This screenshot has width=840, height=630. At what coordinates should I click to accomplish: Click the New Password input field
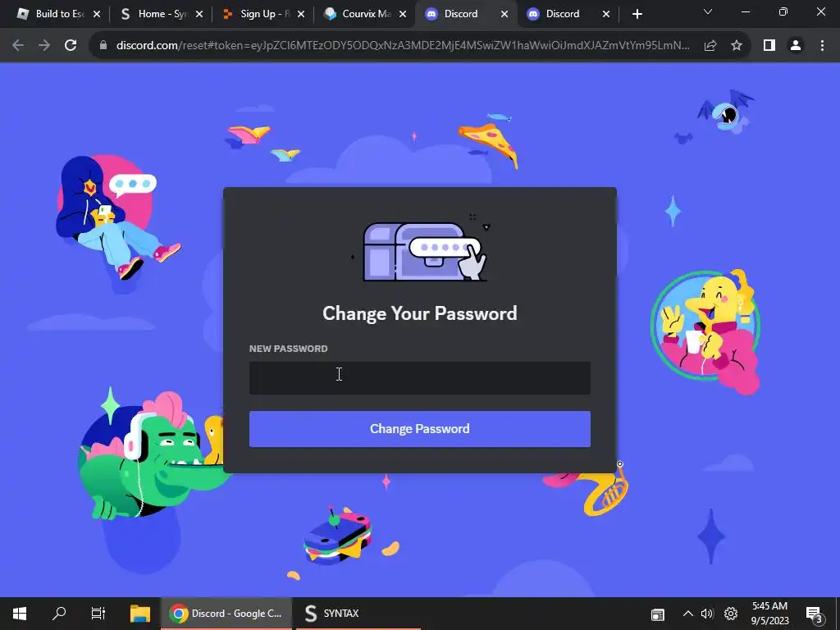click(419, 377)
